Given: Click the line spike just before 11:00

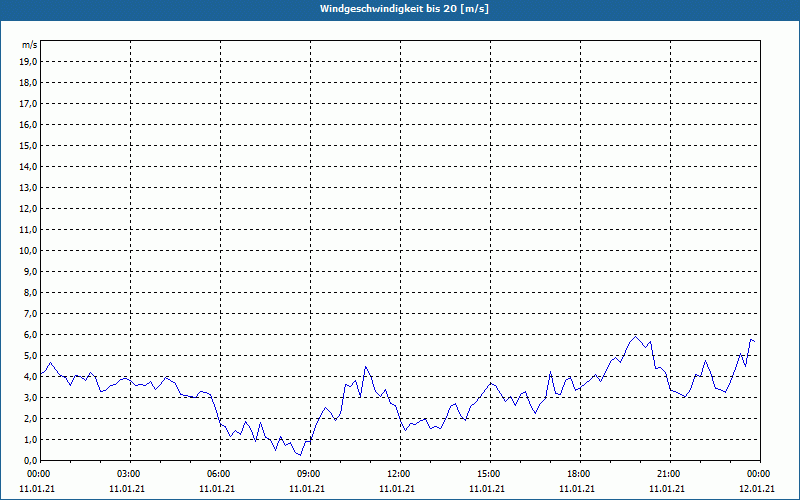Looking at the screenshot, I should [x=365, y=367].
